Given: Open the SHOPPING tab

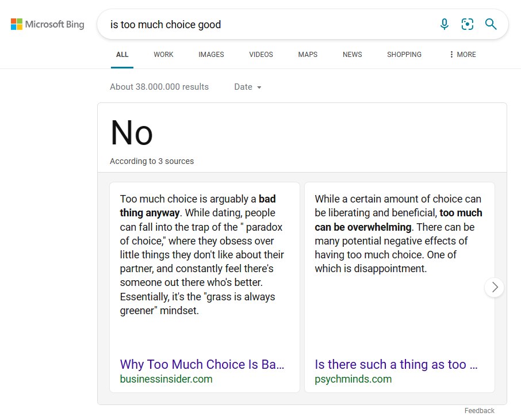Looking at the screenshot, I should [404, 55].
